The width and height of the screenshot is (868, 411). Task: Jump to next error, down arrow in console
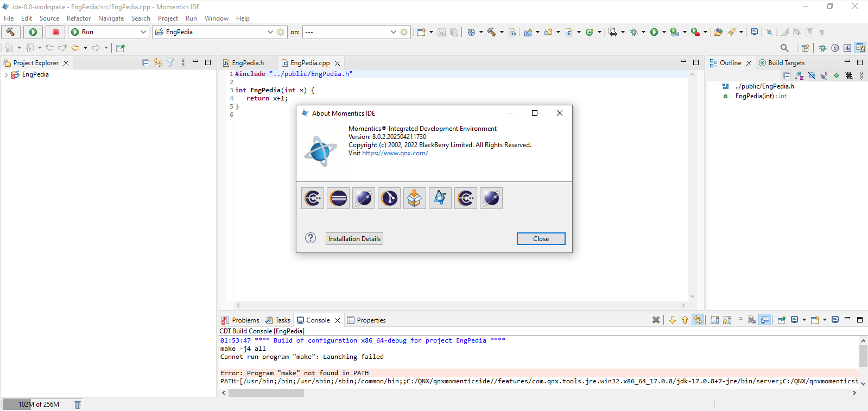point(673,320)
